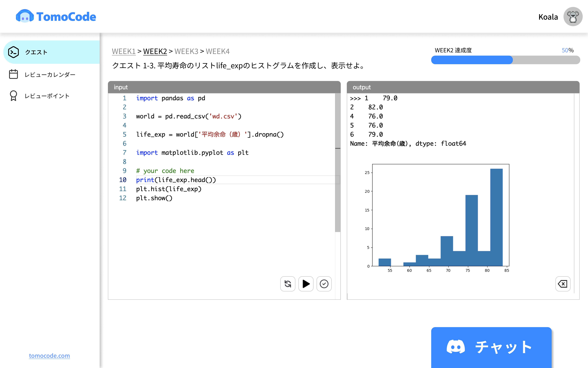
Task: Select the クエスト sidebar item
Action: [52, 52]
